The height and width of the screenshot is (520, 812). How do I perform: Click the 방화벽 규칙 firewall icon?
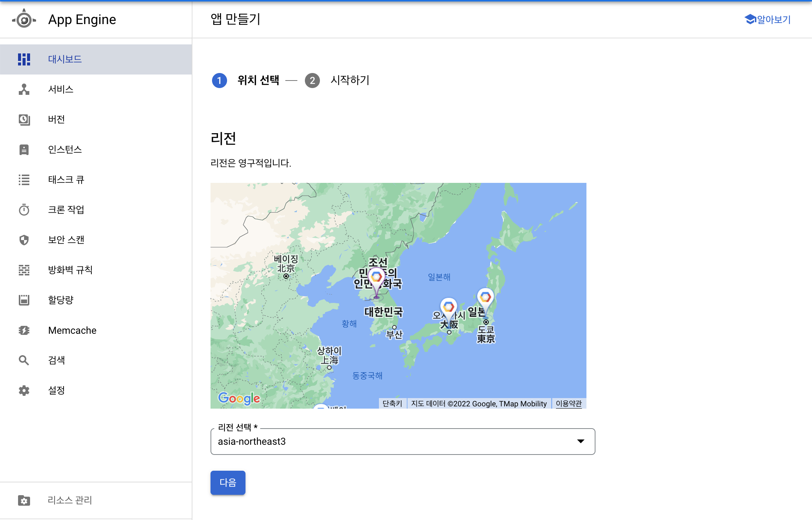[24, 270]
